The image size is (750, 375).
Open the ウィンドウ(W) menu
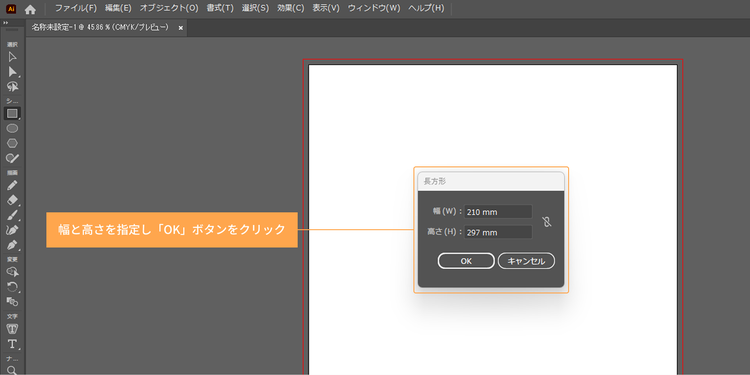374,8
